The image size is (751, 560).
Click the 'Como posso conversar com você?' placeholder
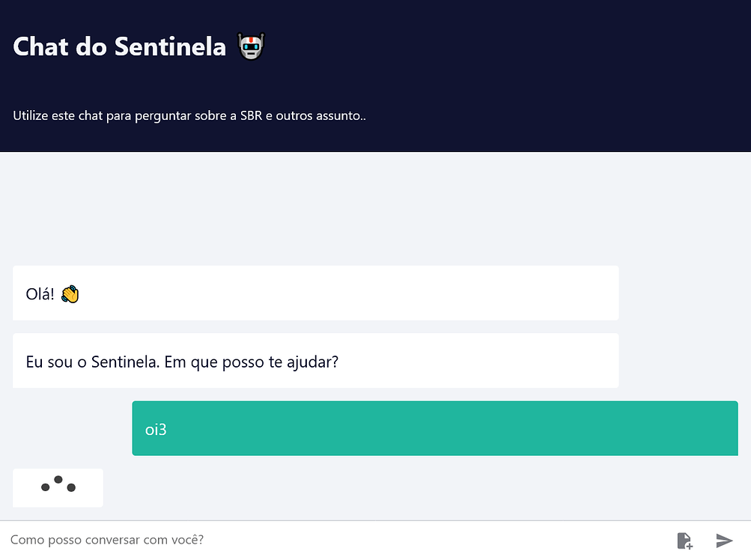click(x=108, y=540)
